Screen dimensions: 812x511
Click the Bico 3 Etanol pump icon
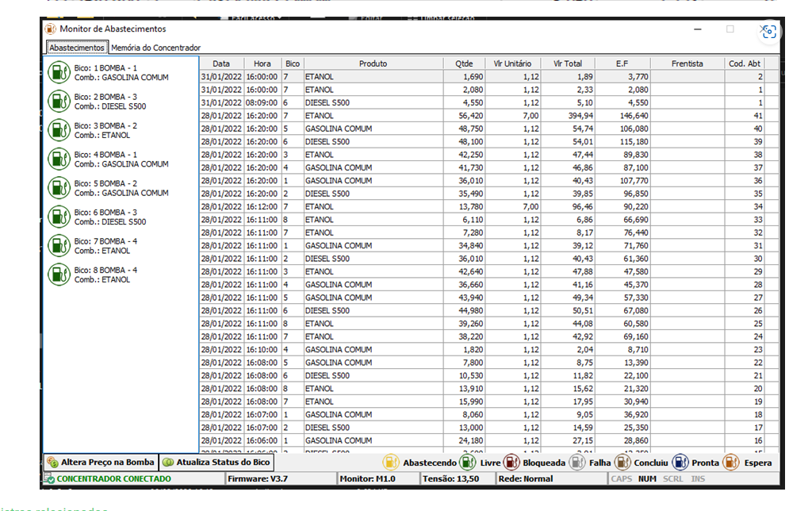(59, 130)
